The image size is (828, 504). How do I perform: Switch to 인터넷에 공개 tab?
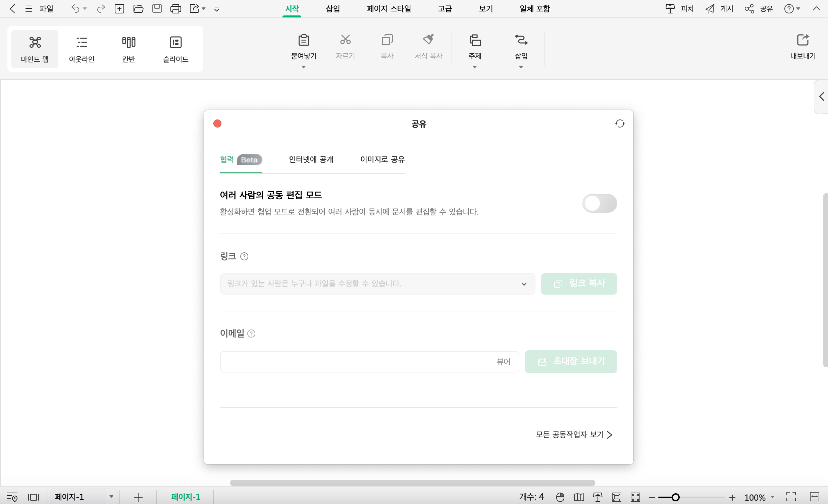(x=311, y=160)
